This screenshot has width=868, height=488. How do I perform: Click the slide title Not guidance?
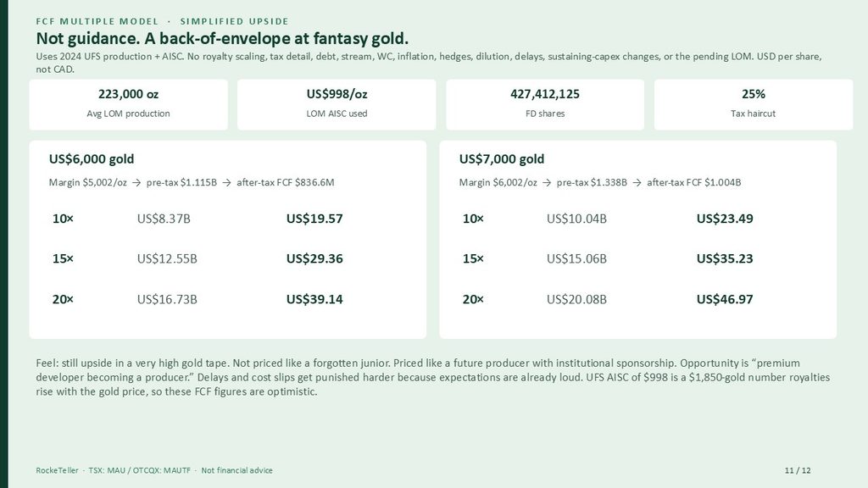pyautogui.click(x=222, y=38)
